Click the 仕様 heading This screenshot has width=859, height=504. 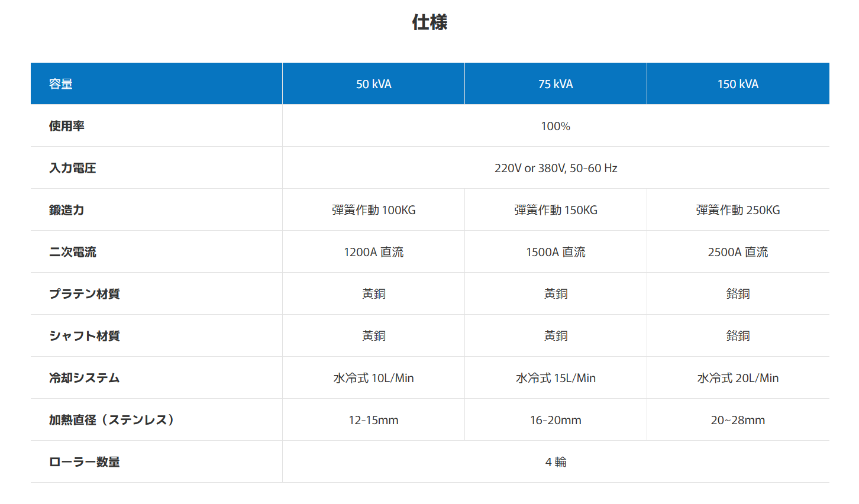429,22
